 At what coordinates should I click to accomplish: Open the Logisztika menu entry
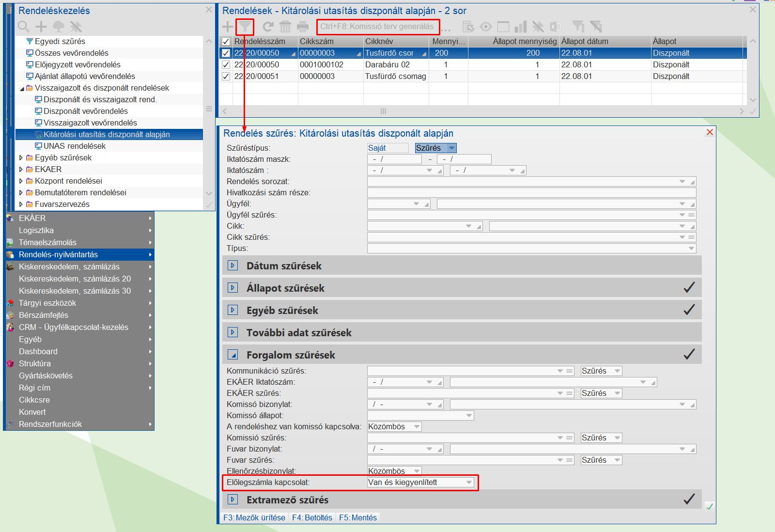pyautogui.click(x=36, y=230)
